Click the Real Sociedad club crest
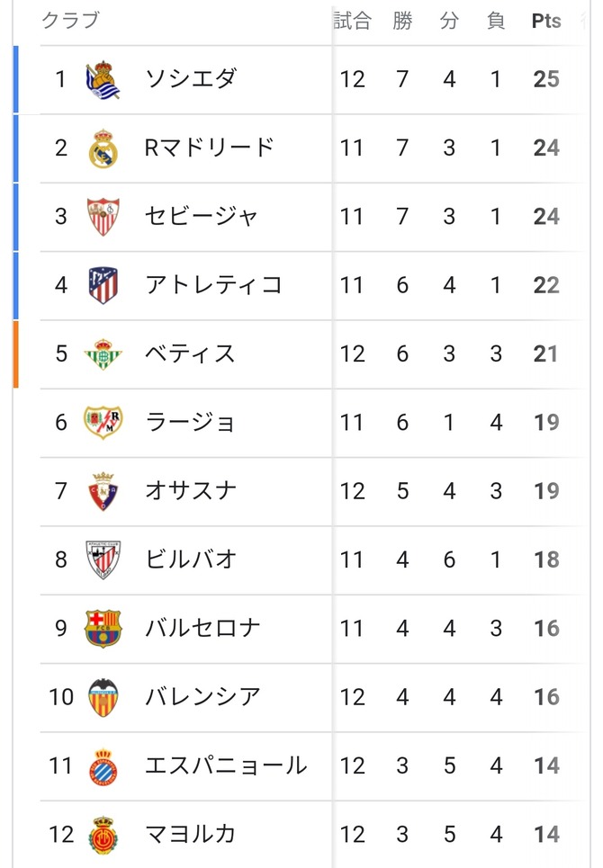 pyautogui.click(x=103, y=79)
